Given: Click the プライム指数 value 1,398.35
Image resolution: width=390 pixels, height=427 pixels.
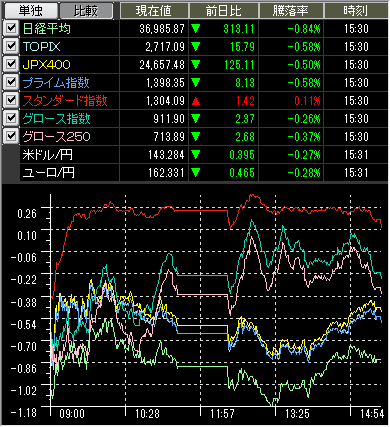Looking at the screenshot, I should coord(165,83).
